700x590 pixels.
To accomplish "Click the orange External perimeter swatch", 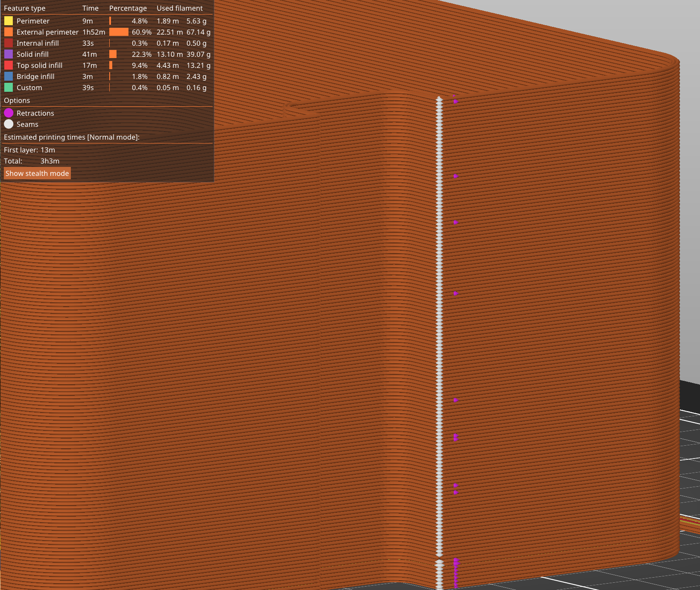I will coord(9,32).
